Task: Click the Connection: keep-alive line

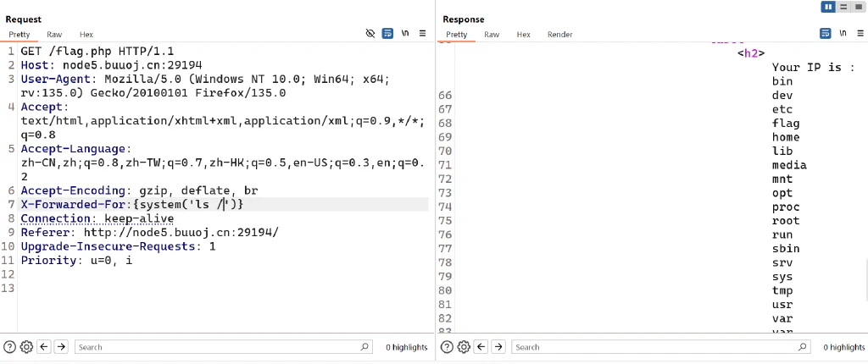Action: coord(97,218)
